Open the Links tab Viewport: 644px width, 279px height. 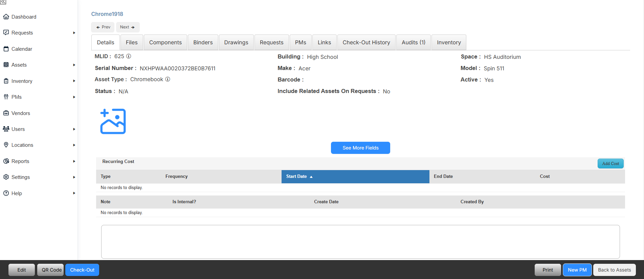pos(324,42)
